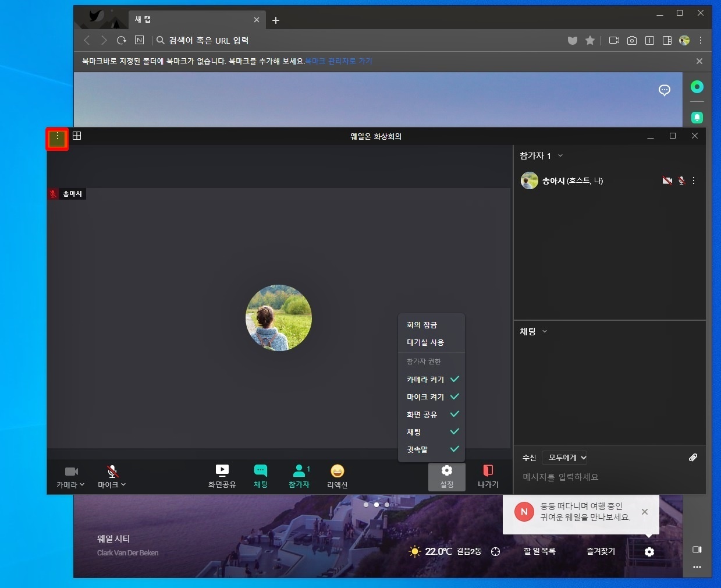The image size is (721, 588).
Task: Collapse the 참가자 1 panel chevron
Action: point(560,155)
